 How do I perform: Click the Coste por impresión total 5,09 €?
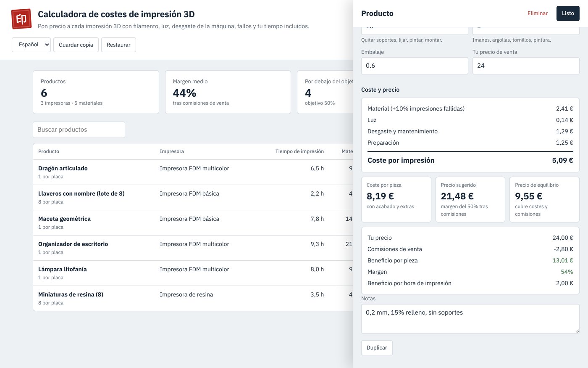562,160
